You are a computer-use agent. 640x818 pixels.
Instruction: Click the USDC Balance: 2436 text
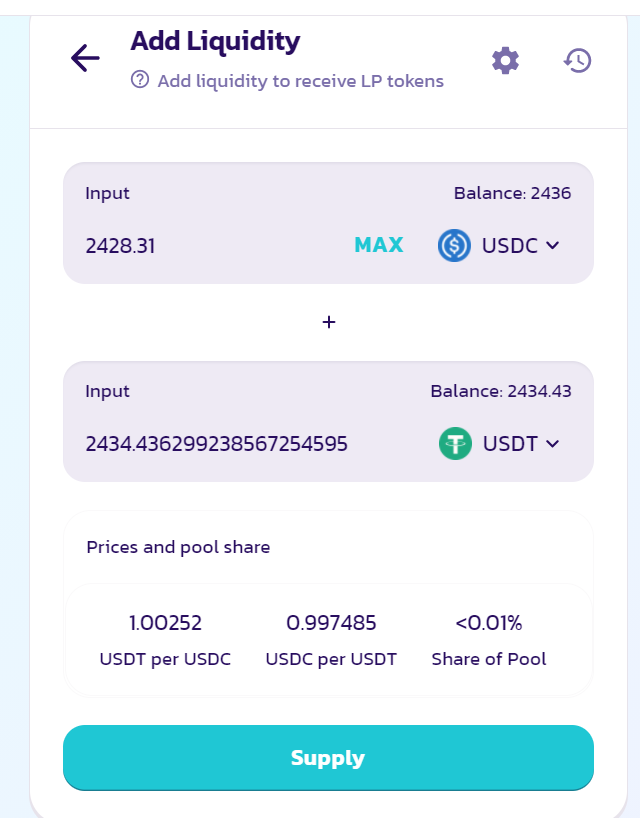pos(512,193)
